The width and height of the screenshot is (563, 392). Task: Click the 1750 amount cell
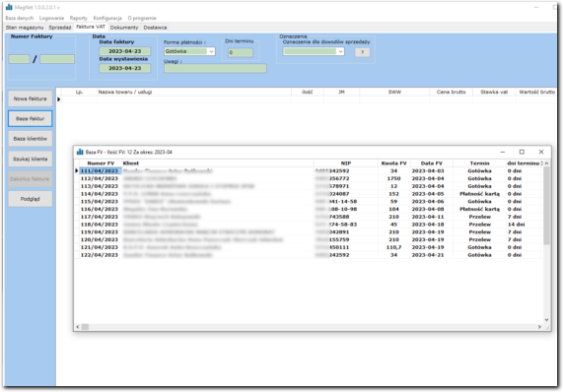[x=394, y=178]
